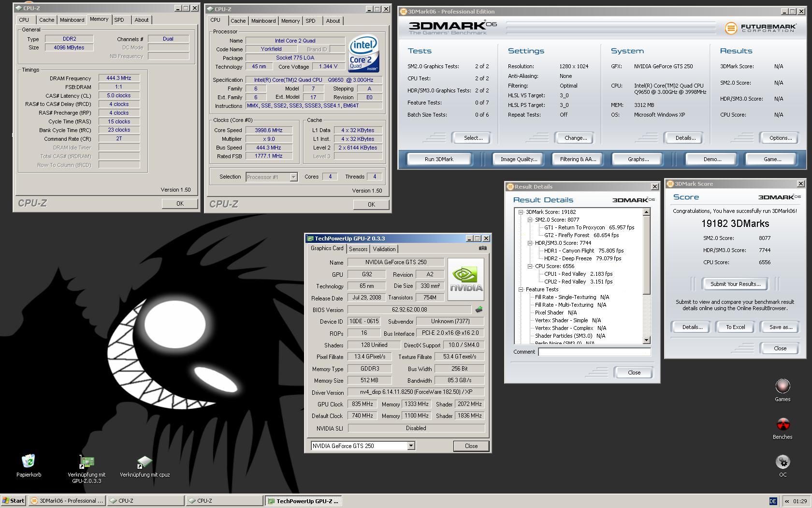The width and height of the screenshot is (812, 508).
Task: Open the GPU-Z 0.3.3 shortcut desktop icon
Action: tap(87, 461)
